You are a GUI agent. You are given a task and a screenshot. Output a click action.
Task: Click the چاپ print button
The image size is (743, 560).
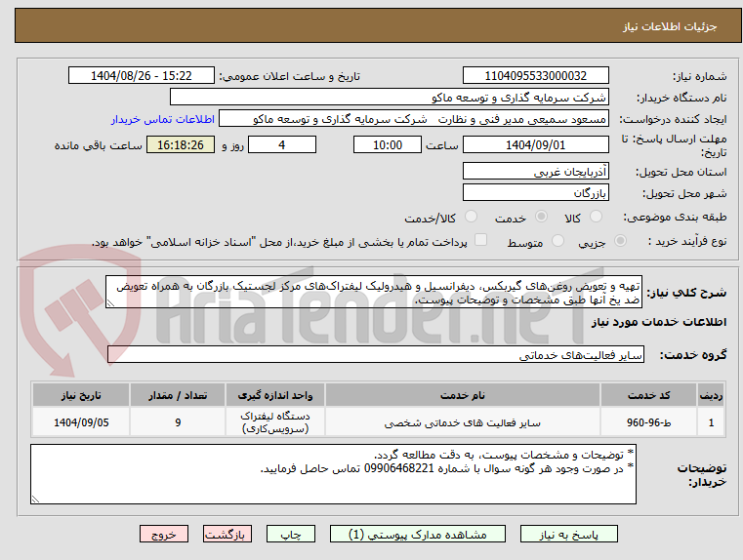click(x=291, y=534)
